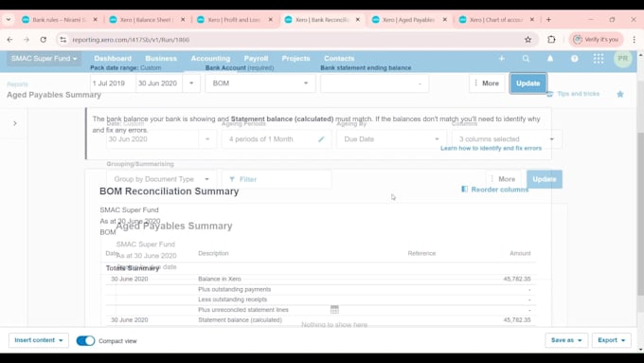Open the Xero apps grid icon
The image size is (644, 363).
point(599,59)
